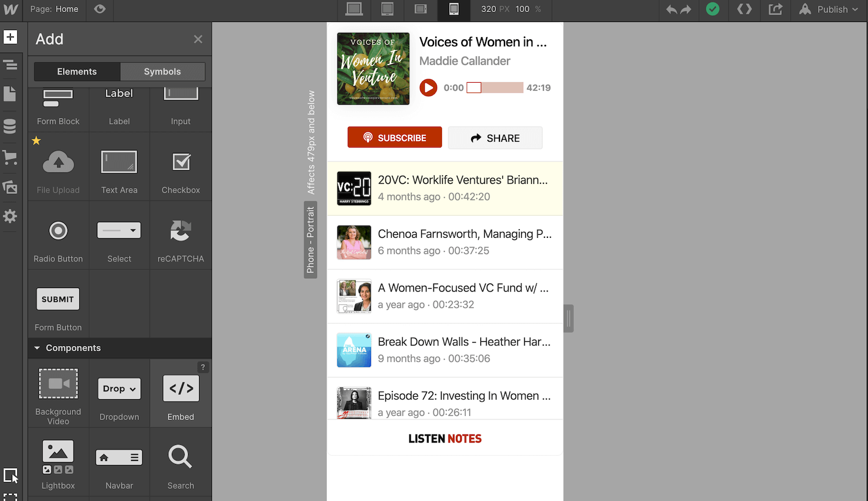Click the Page: Home selector
Viewport: 868px width, 501px height.
pyautogui.click(x=54, y=9)
